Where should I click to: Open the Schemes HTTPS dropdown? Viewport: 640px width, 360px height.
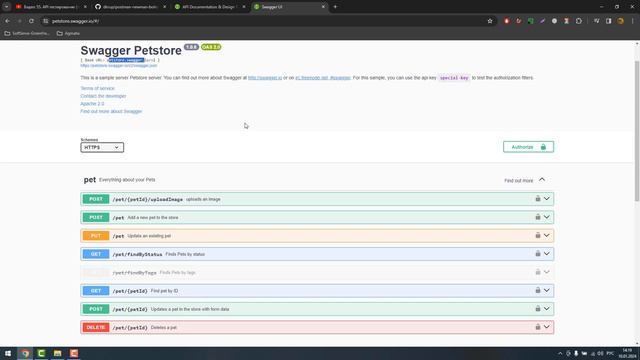[102, 147]
